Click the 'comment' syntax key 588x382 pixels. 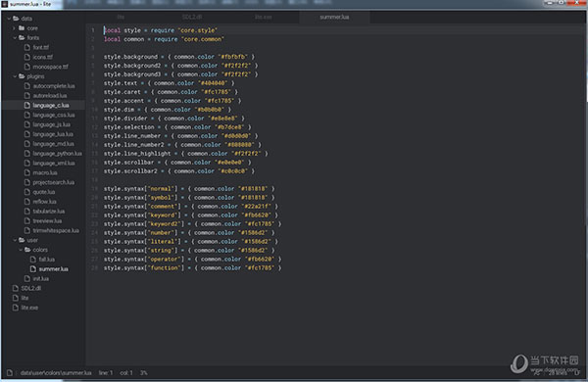[x=162, y=207]
